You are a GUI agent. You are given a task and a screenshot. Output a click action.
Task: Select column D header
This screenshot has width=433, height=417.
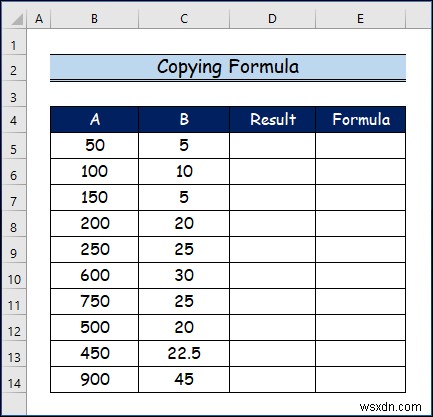click(x=272, y=19)
